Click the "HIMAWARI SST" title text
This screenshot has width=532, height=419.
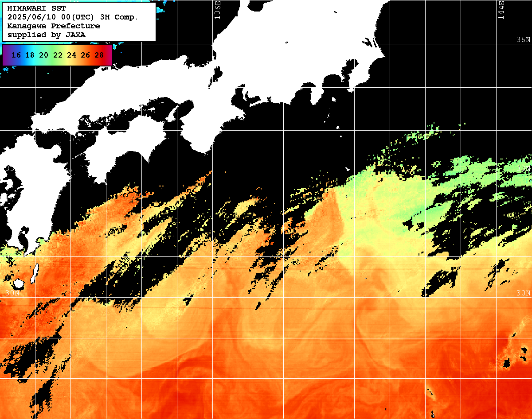[36, 8]
